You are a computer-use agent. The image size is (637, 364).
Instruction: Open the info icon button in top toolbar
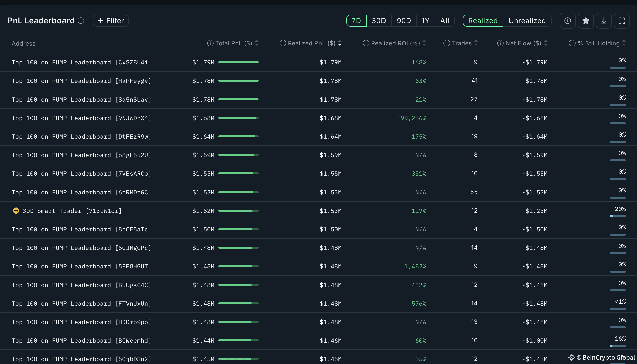click(567, 21)
